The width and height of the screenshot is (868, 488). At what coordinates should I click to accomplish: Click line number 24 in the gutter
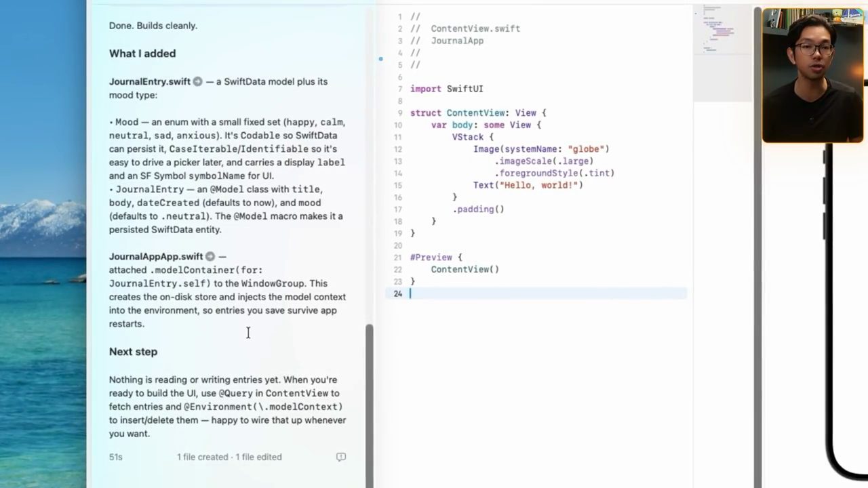coord(398,293)
